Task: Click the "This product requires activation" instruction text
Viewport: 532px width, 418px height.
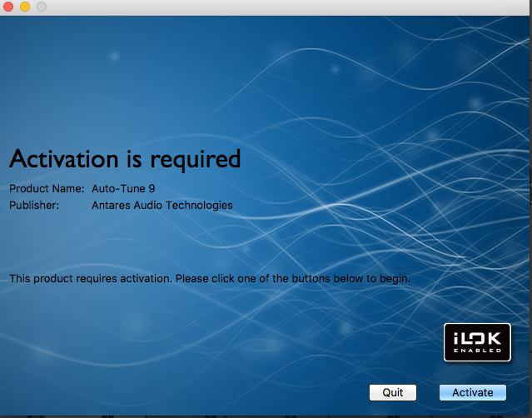Action: tap(210, 278)
